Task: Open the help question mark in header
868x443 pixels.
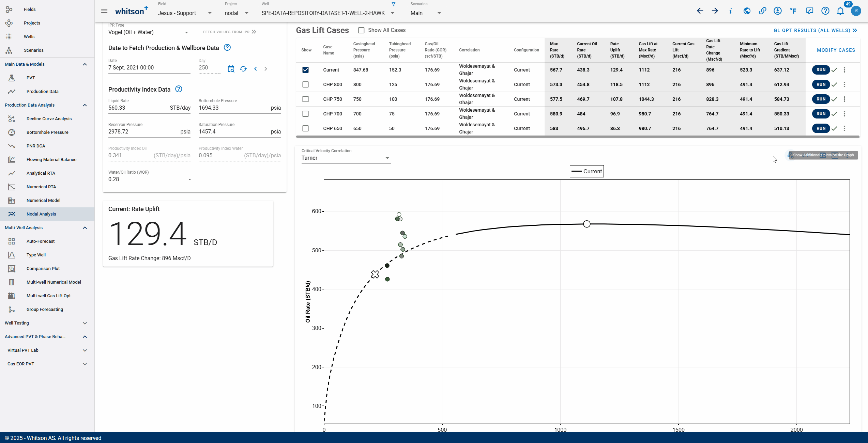Action: point(825,11)
